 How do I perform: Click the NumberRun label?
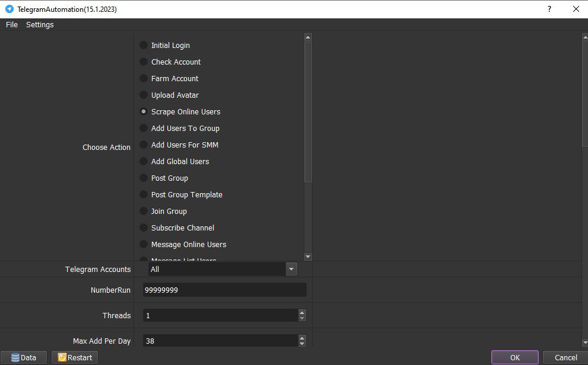point(110,290)
